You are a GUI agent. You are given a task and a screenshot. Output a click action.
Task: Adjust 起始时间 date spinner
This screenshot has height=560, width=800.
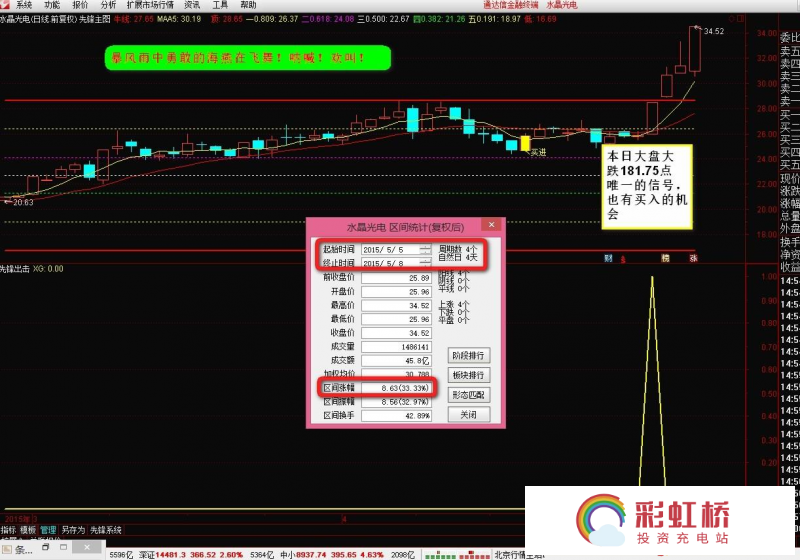425,248
